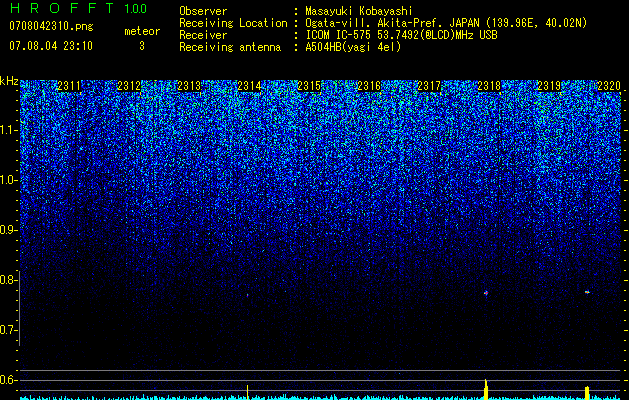
Task: Click the 1.1 kHz axis label
Action: (x=9, y=130)
